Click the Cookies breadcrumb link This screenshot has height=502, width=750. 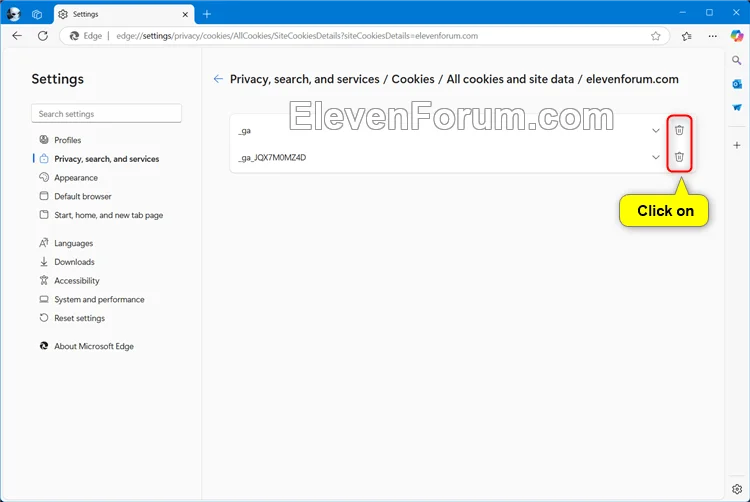413,79
